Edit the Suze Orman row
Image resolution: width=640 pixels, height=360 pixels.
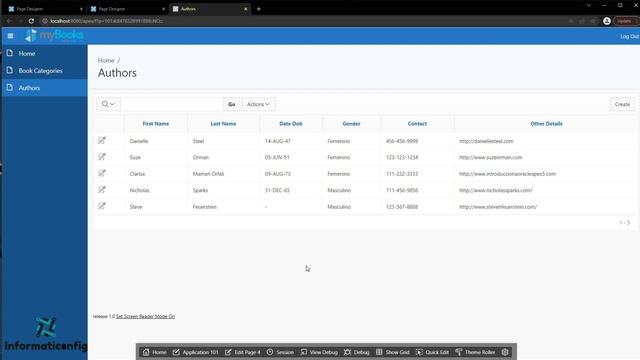point(102,157)
